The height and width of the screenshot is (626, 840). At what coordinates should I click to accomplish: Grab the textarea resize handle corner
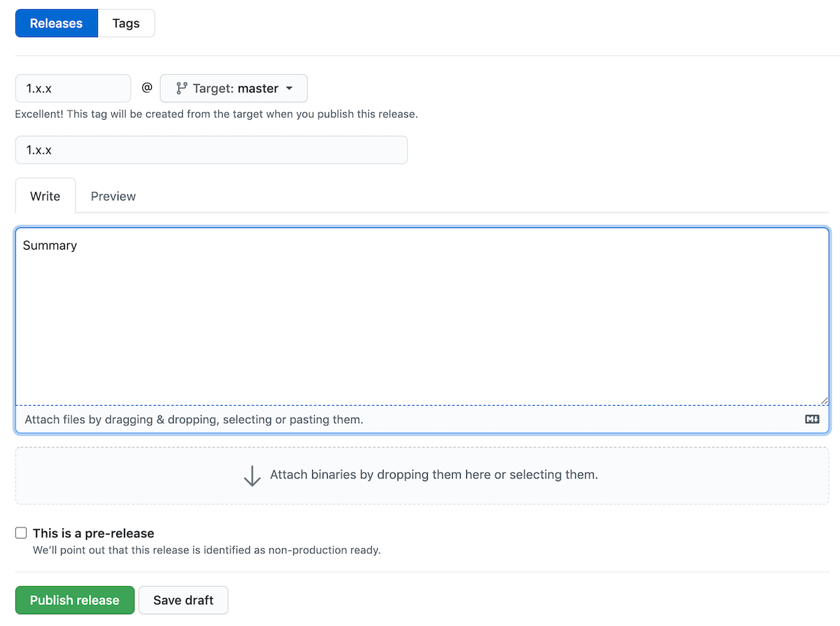tap(824, 400)
